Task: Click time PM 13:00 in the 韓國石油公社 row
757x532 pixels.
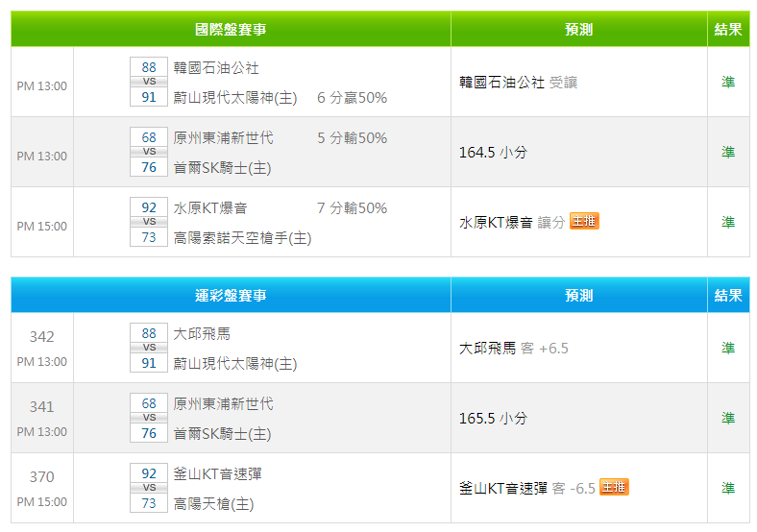Action: 42,85
